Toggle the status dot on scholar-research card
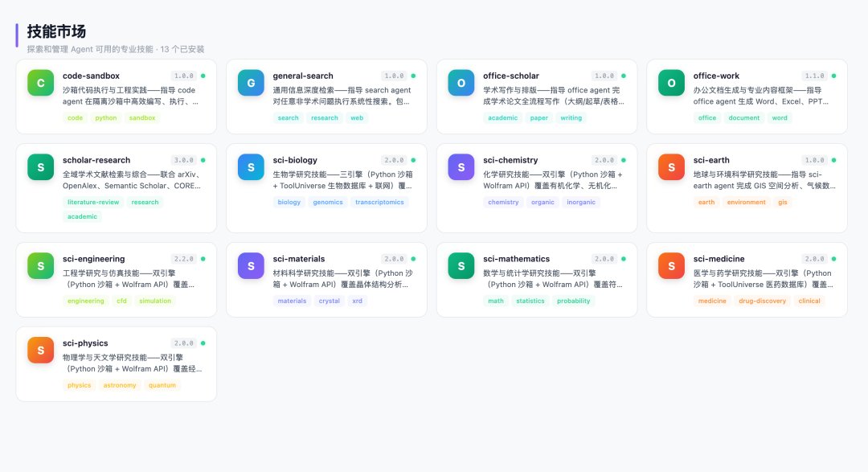 [203, 160]
